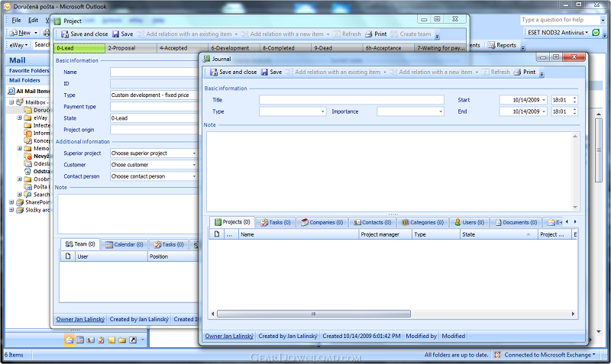Click Save in Project window toolbar

click(123, 34)
